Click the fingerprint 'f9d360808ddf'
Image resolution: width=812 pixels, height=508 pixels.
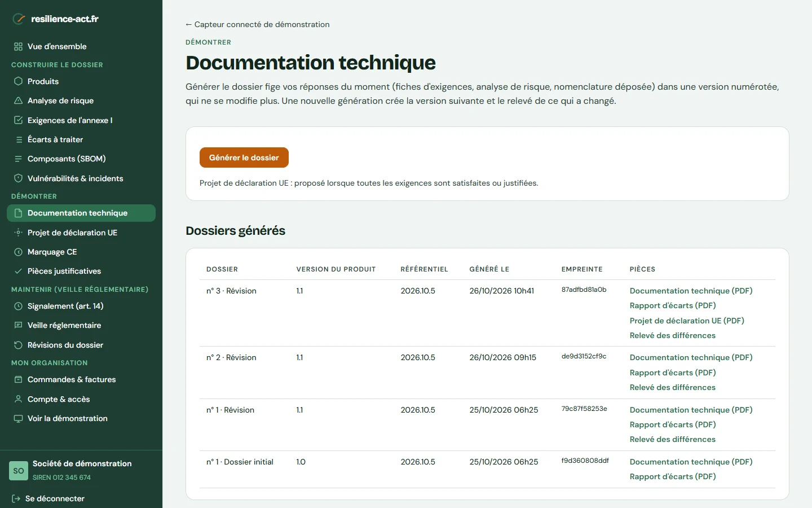[585, 461]
